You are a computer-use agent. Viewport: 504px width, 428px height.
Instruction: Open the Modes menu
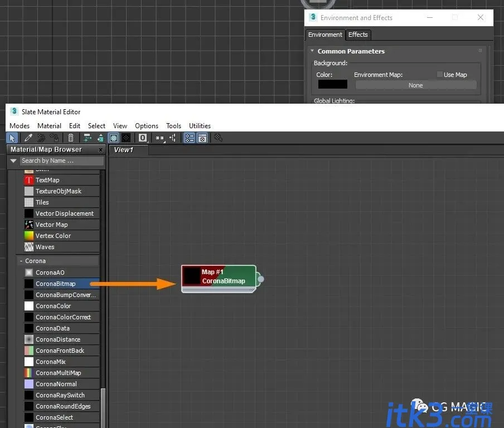(20, 125)
